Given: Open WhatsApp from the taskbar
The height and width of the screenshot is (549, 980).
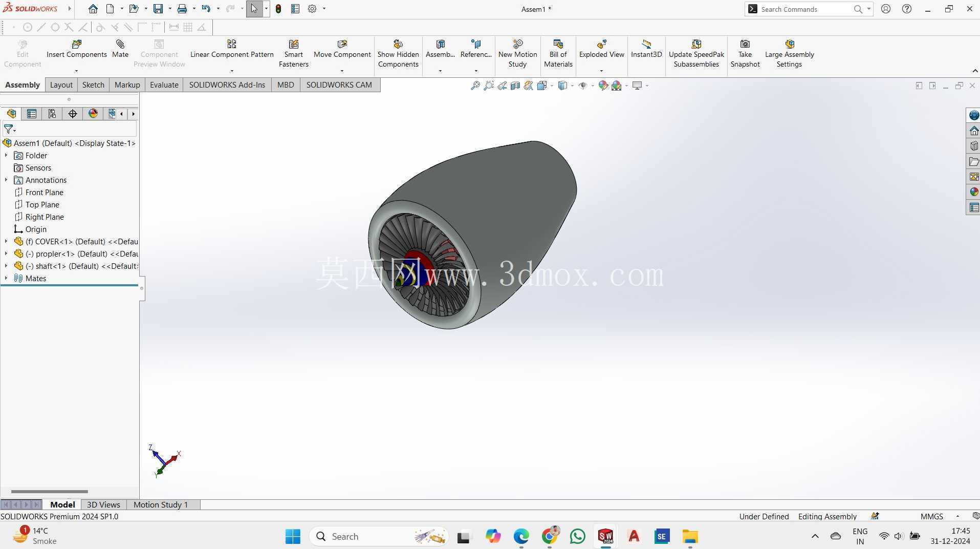Looking at the screenshot, I should point(577,536).
